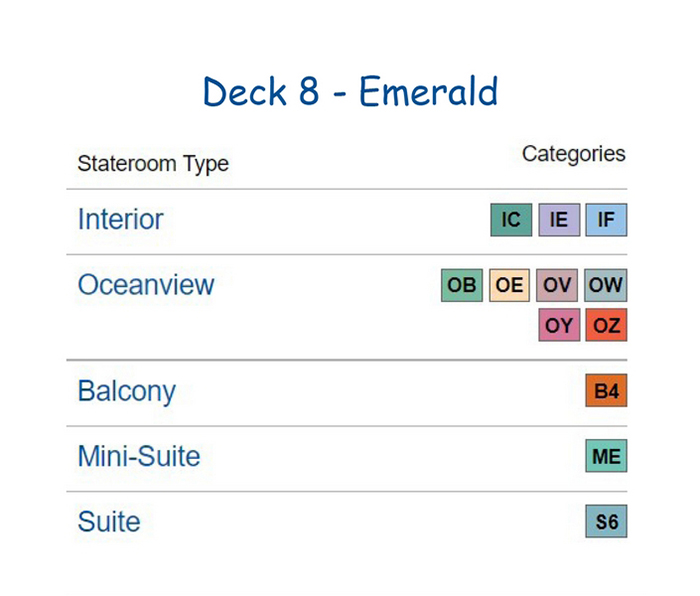Click the OW oceanview category badge

point(606,285)
